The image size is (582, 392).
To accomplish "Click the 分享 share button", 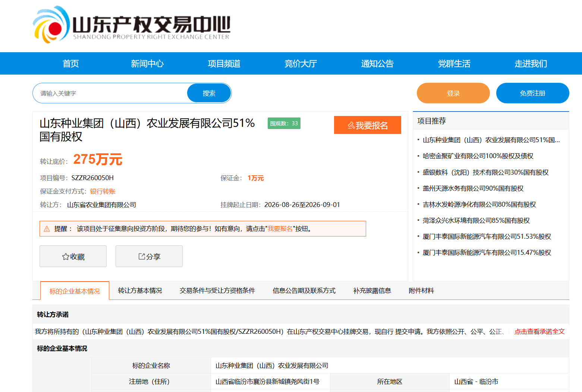I will [149, 256].
